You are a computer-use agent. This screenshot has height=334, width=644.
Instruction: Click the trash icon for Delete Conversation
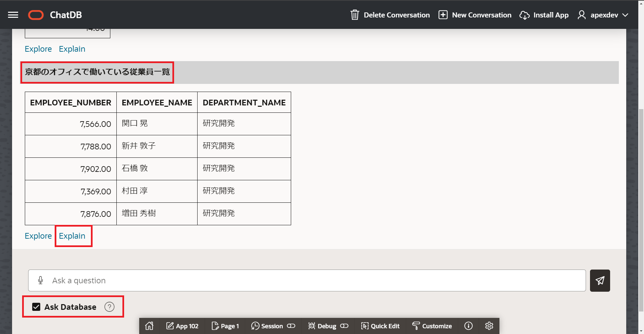[355, 15]
